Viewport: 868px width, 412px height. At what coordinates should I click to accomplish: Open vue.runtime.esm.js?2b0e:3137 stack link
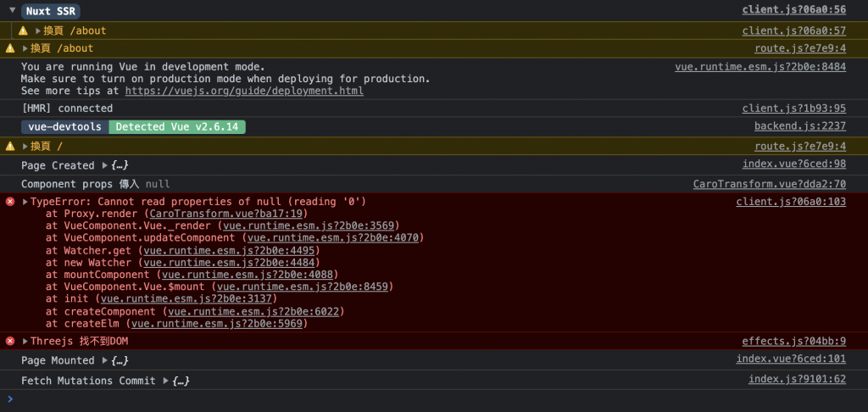coord(186,299)
